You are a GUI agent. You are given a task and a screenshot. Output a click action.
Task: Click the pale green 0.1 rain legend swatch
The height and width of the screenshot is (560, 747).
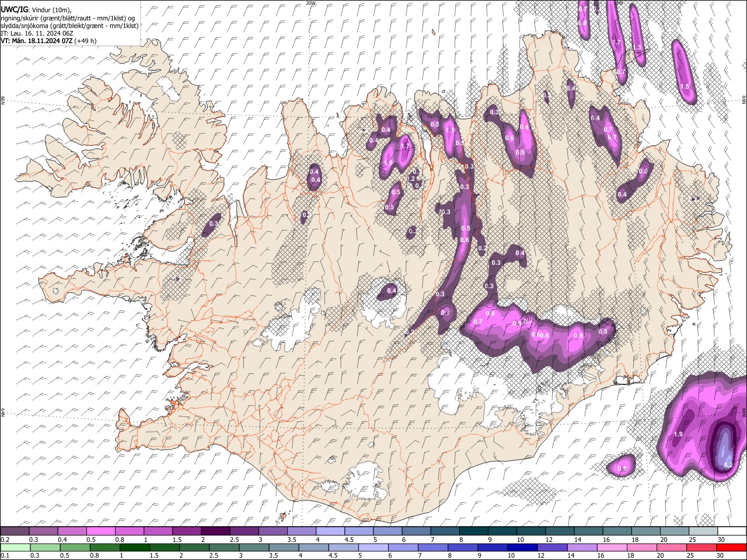pyautogui.click(x=15, y=547)
